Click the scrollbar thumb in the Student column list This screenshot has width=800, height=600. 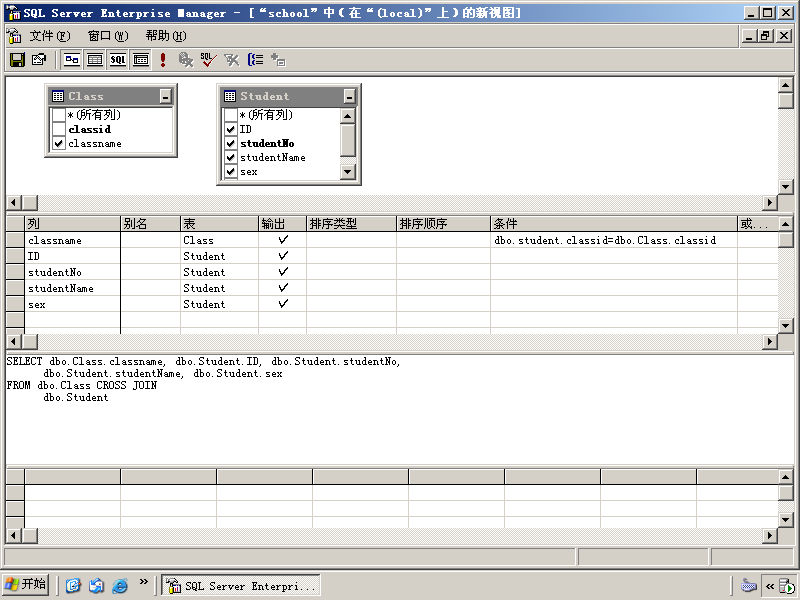[347, 139]
